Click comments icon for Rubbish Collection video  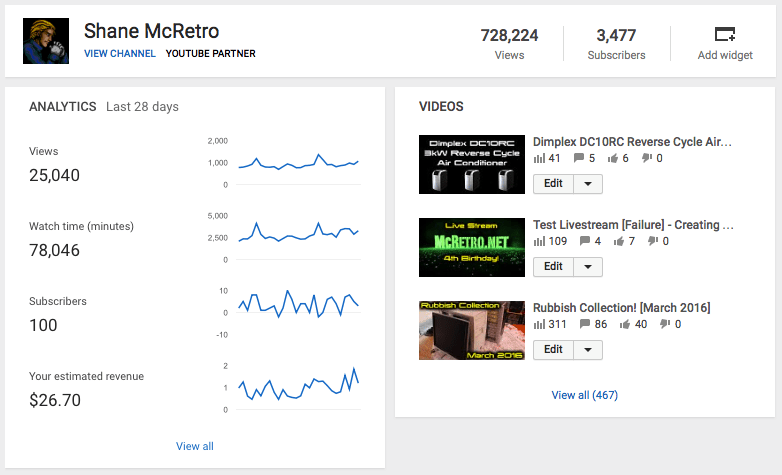click(x=585, y=324)
